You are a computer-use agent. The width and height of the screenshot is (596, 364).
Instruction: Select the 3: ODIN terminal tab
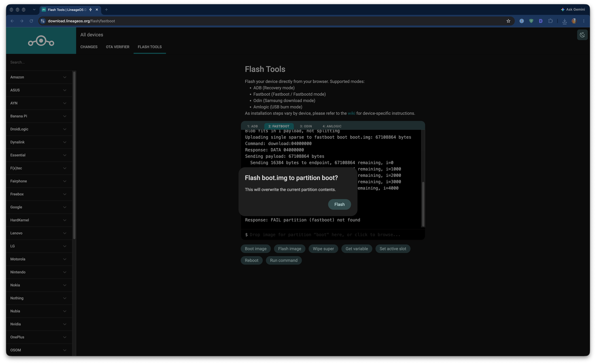click(x=306, y=126)
